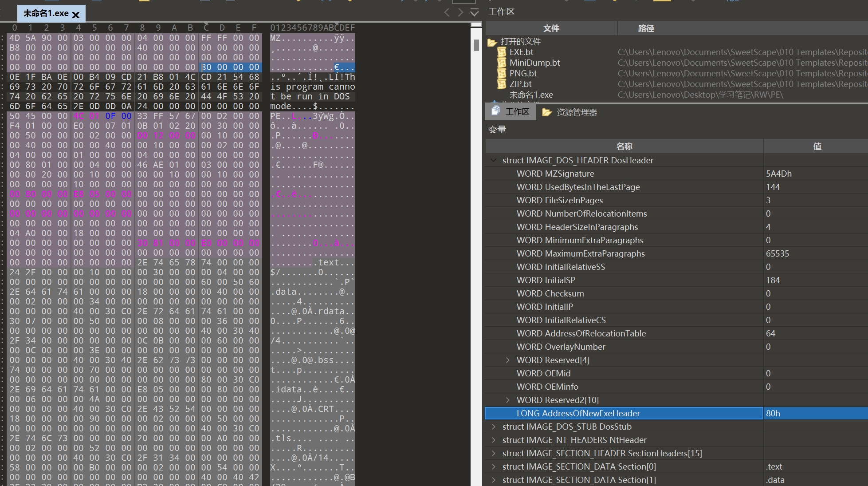Image resolution: width=868 pixels, height=486 pixels.
Task: Select WORD UsedBytesInTheLastPage row
Action: (676, 187)
